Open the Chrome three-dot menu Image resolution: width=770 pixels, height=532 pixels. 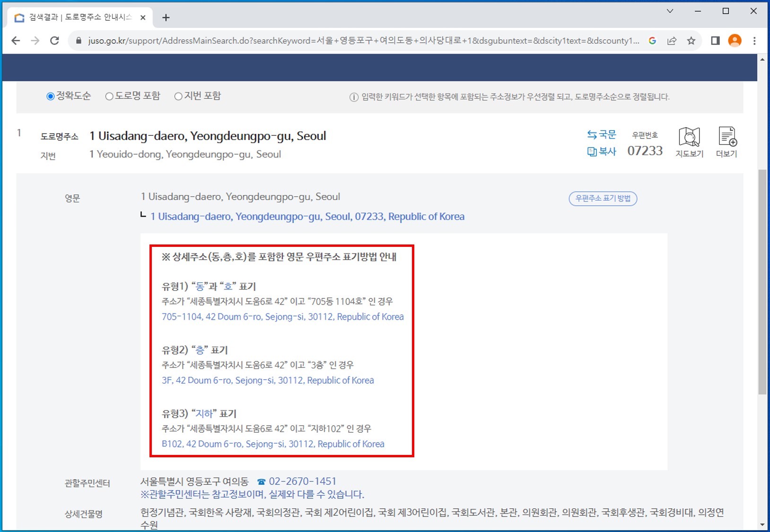(754, 41)
